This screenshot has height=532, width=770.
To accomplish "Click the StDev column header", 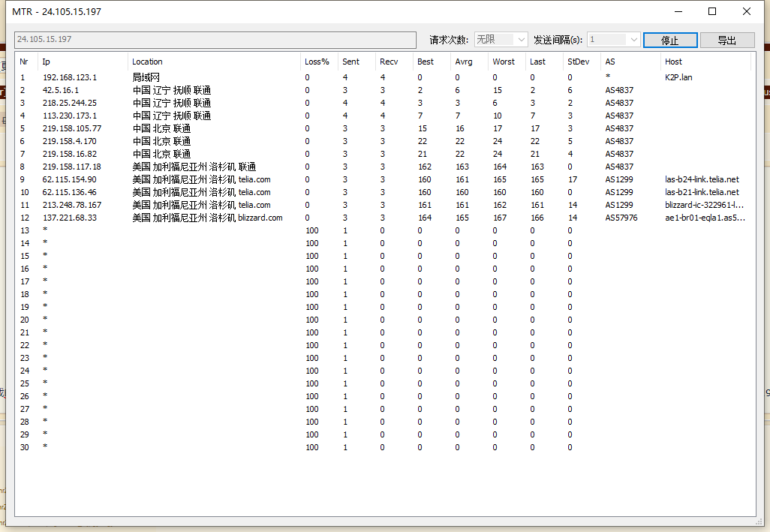I will coord(578,62).
